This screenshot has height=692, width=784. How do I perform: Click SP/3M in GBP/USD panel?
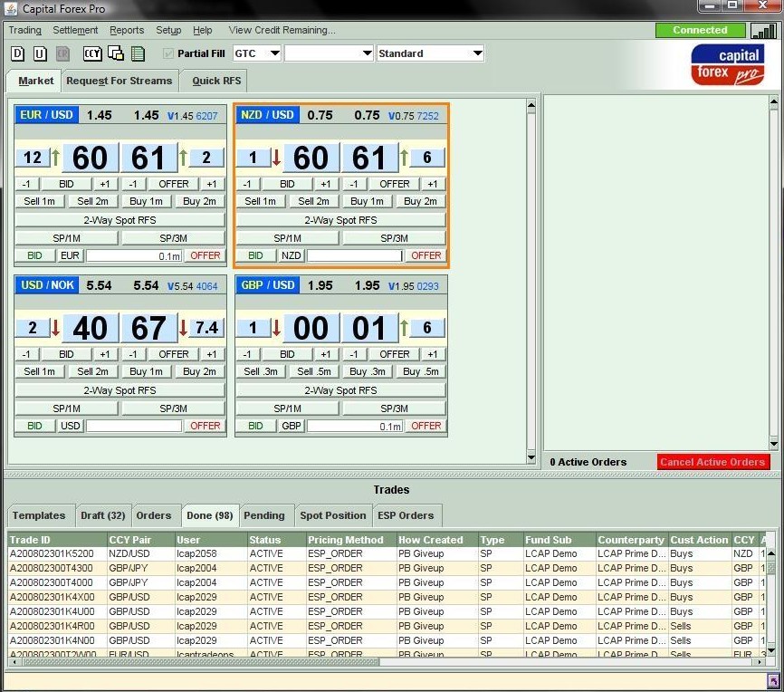click(394, 408)
